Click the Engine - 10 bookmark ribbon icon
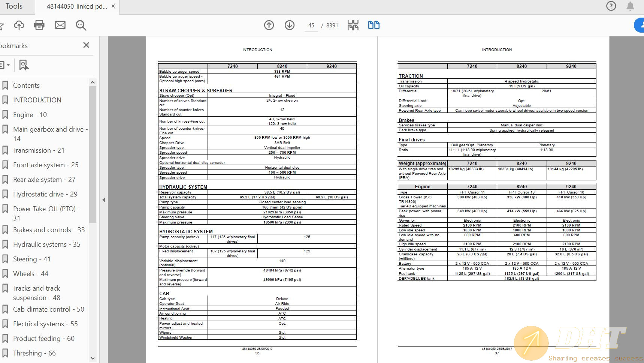Screen dimensions: 644x363 (x=5, y=115)
